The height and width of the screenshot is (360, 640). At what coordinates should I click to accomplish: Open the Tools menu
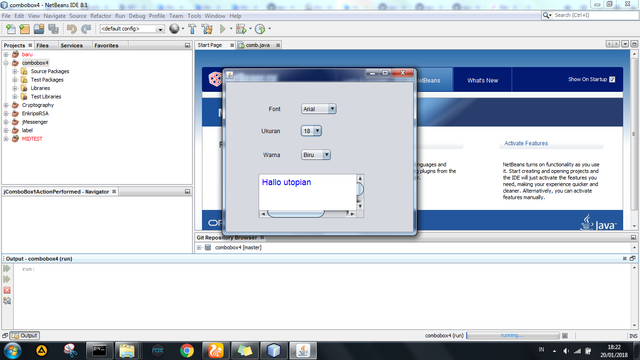pyautogui.click(x=194, y=16)
